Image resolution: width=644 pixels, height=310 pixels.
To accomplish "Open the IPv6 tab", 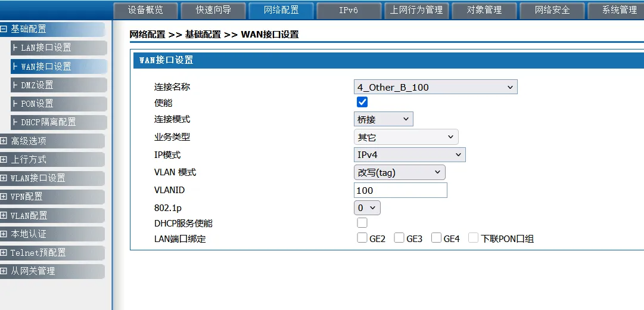I will click(349, 10).
